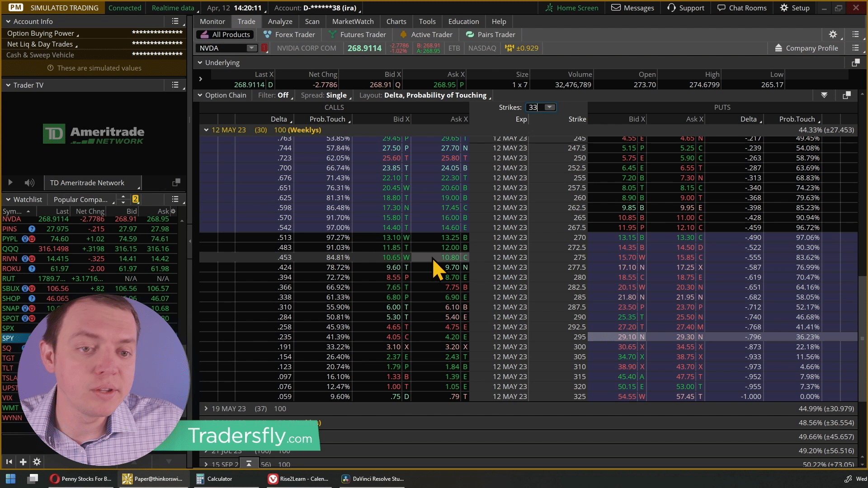
Task: Change the option chain Layout
Action: [425, 95]
